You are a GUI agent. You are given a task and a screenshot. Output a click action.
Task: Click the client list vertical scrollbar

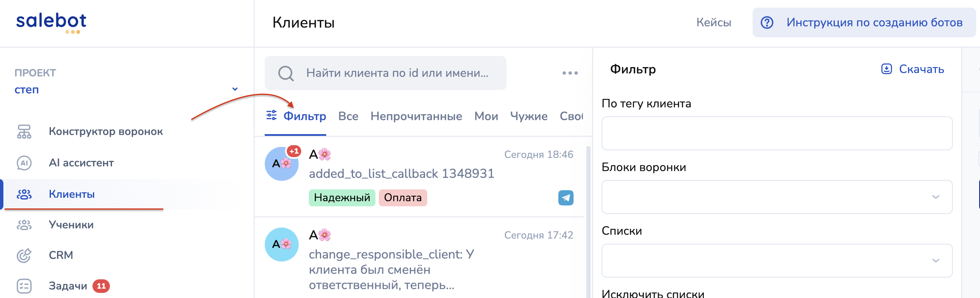(588, 221)
